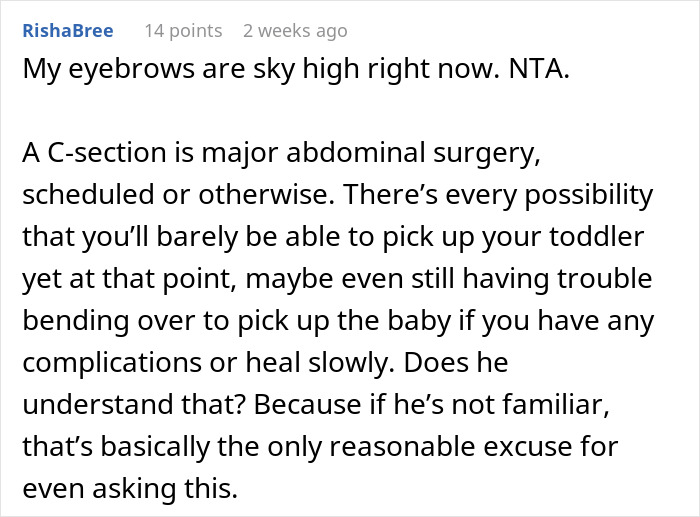
Task: Click the line starting bending over to
Action: click(338, 321)
